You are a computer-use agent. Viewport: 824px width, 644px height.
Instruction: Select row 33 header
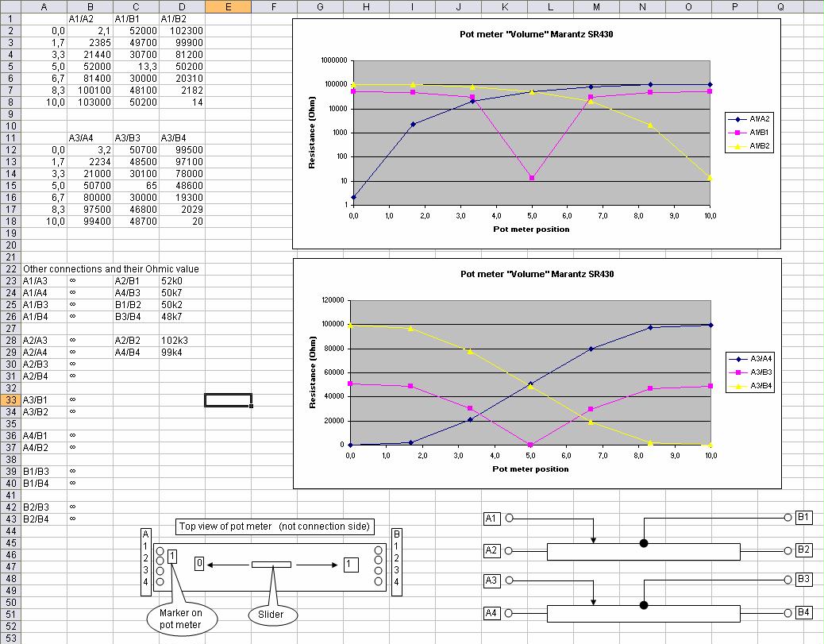click(10, 399)
